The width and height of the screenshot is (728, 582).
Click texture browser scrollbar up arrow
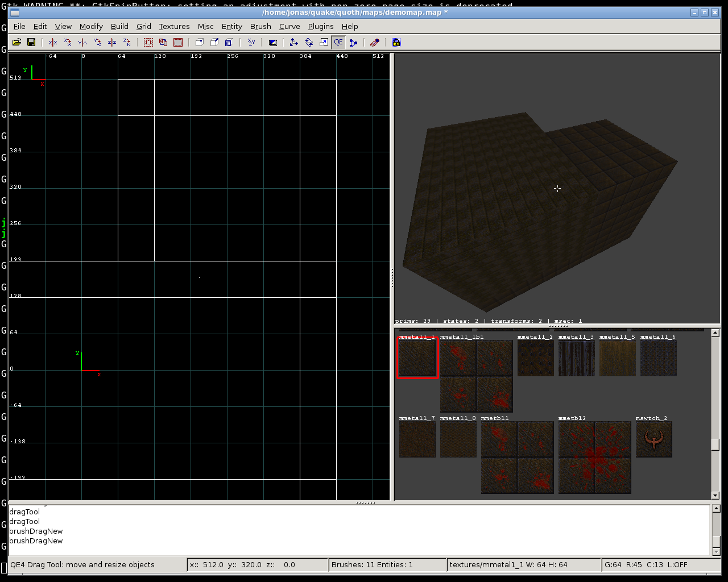pyautogui.click(x=715, y=333)
